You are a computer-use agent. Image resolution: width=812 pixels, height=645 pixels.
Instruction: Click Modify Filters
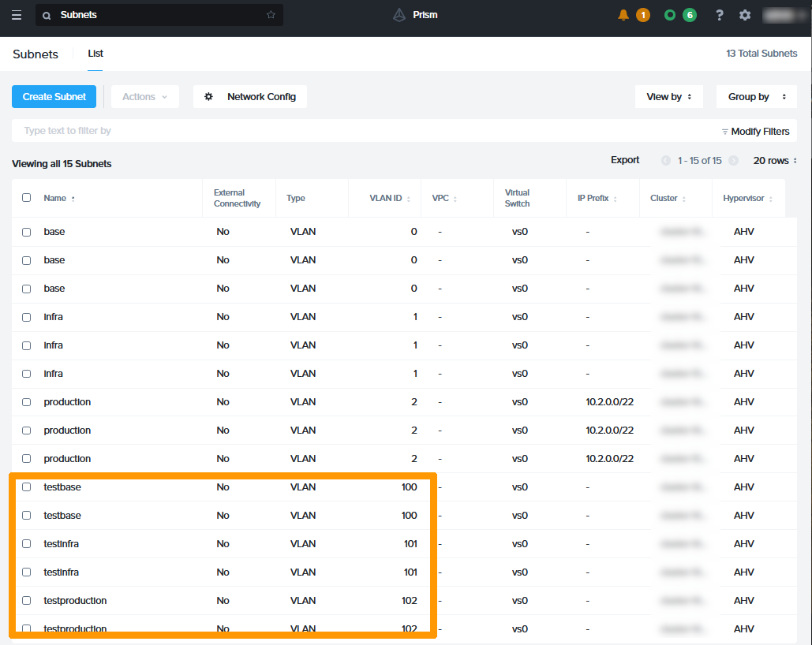pyautogui.click(x=755, y=132)
